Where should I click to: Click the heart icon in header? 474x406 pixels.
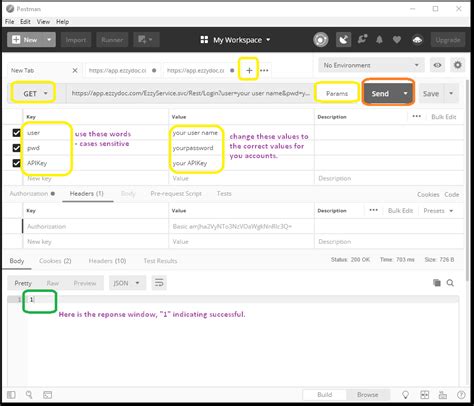[397, 40]
